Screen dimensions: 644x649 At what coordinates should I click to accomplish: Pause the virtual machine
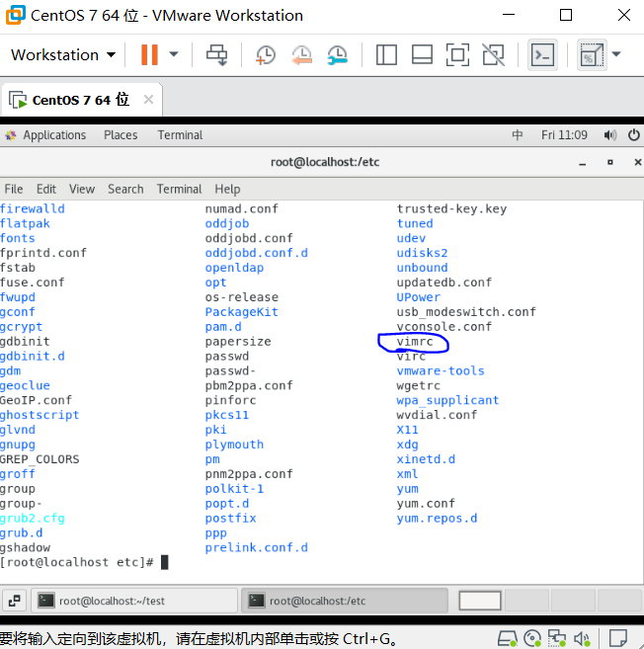(x=149, y=54)
